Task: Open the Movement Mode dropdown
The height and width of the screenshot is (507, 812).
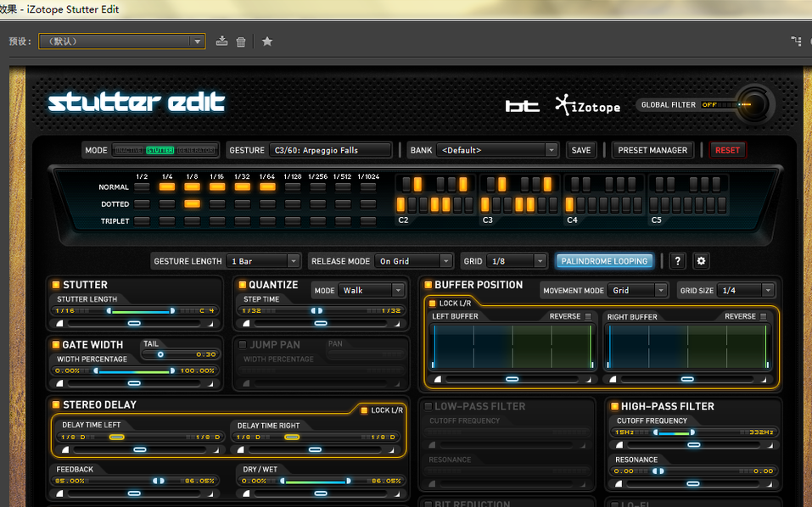Action: pyautogui.click(x=637, y=290)
